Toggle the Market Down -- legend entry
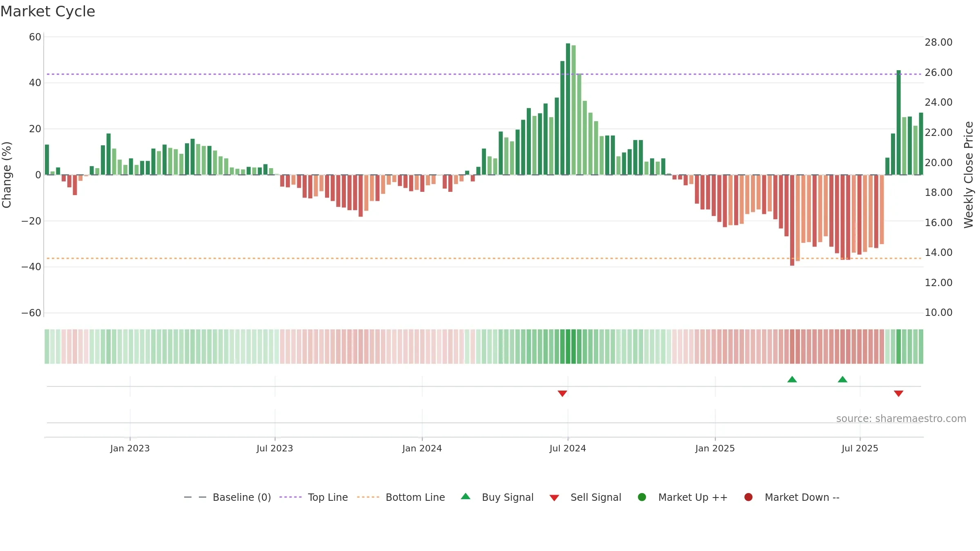Image resolution: width=980 pixels, height=551 pixels. click(x=792, y=497)
